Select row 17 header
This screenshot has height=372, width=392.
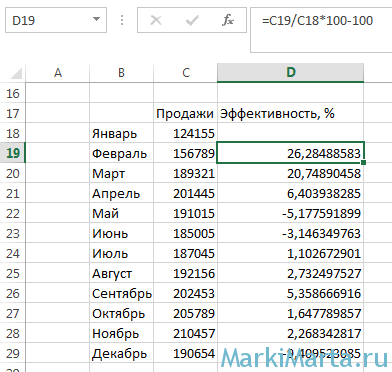[13, 113]
